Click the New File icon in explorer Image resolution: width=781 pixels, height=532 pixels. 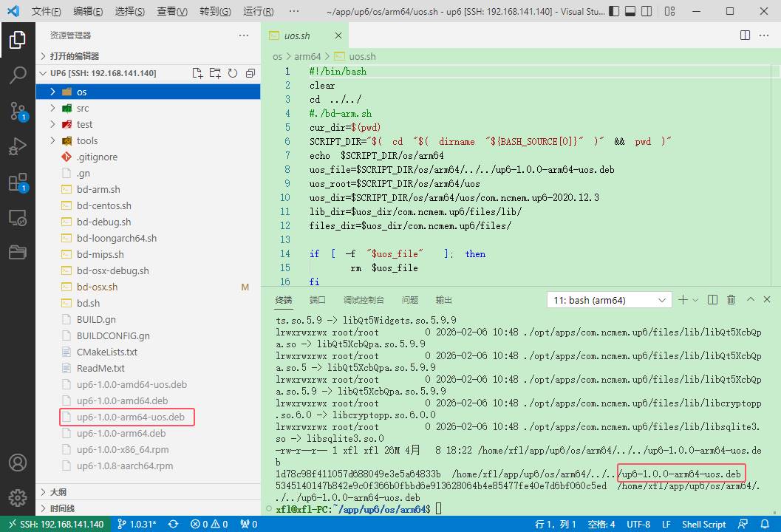[197, 73]
